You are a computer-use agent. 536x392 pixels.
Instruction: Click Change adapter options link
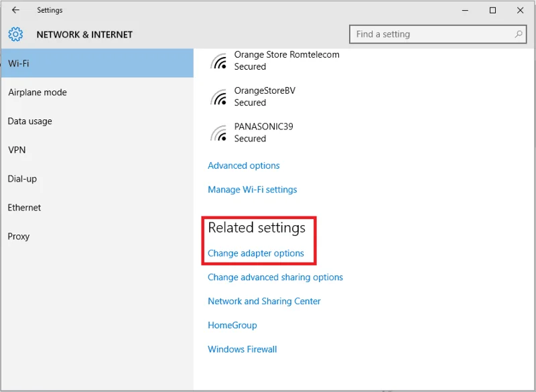(256, 253)
